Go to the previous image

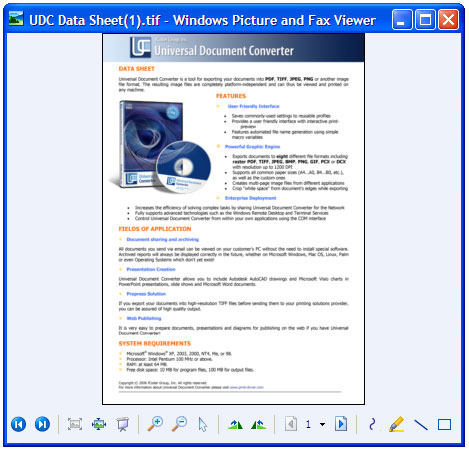(19, 424)
